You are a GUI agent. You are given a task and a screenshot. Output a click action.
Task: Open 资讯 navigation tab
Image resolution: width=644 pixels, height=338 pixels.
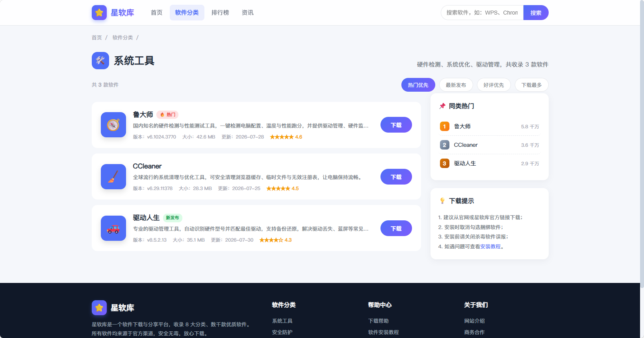[x=248, y=13]
